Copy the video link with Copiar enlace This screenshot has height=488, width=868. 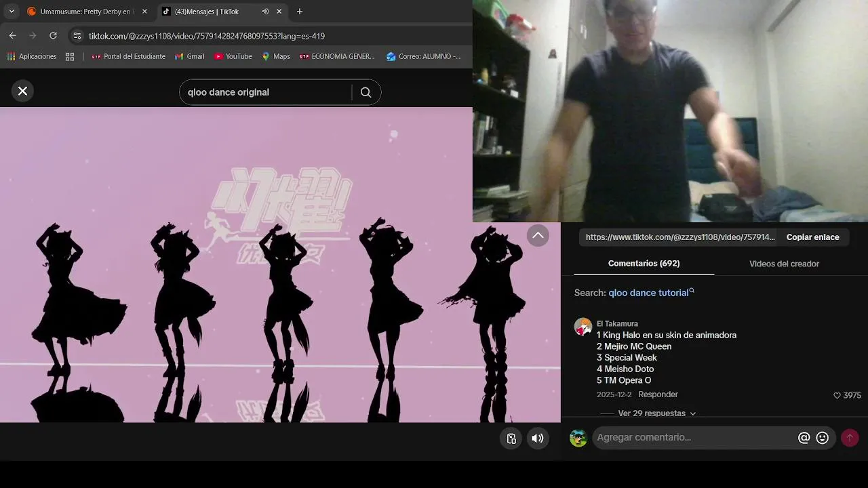812,237
